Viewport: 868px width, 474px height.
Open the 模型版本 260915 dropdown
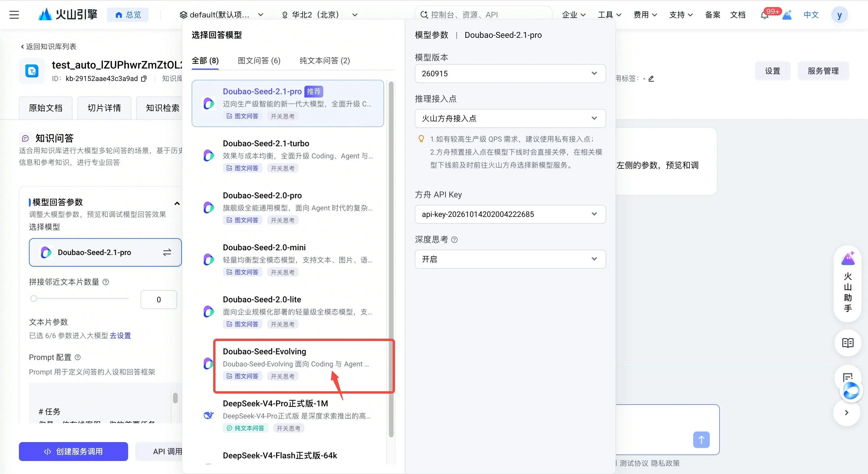(x=510, y=74)
